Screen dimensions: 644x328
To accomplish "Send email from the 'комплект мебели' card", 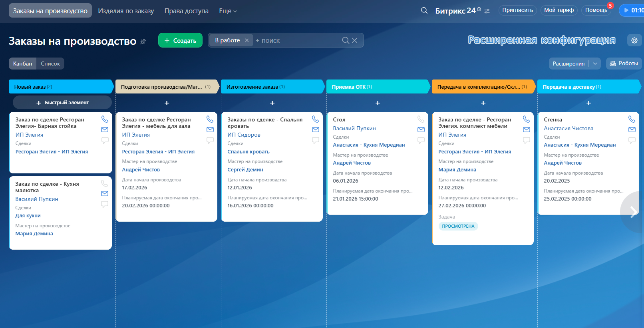I will point(527,129).
